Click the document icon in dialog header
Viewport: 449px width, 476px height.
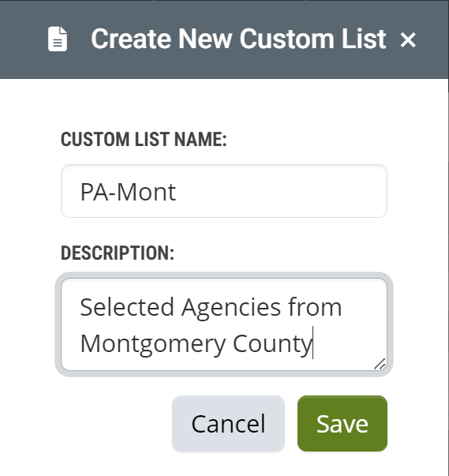tap(58, 39)
